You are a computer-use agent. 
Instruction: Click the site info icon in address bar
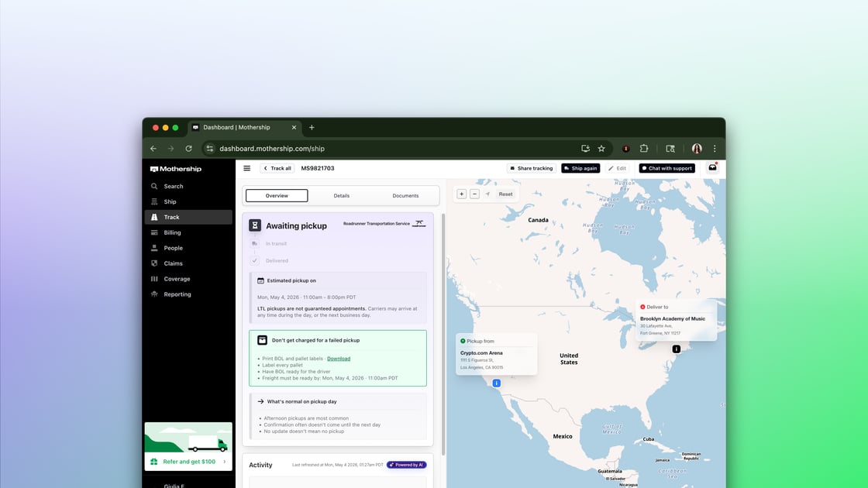(210, 148)
